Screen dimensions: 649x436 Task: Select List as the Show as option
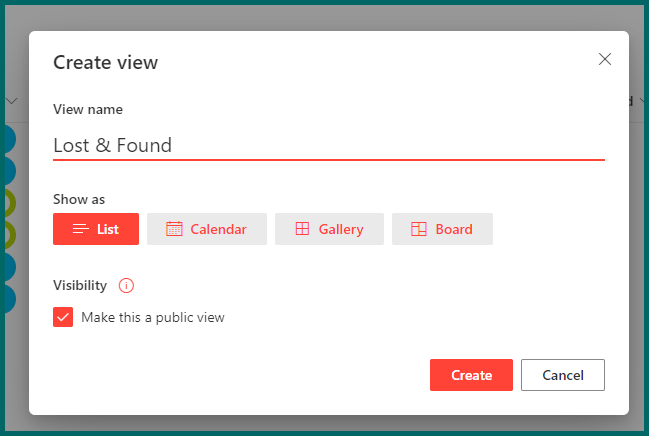pyautogui.click(x=96, y=229)
